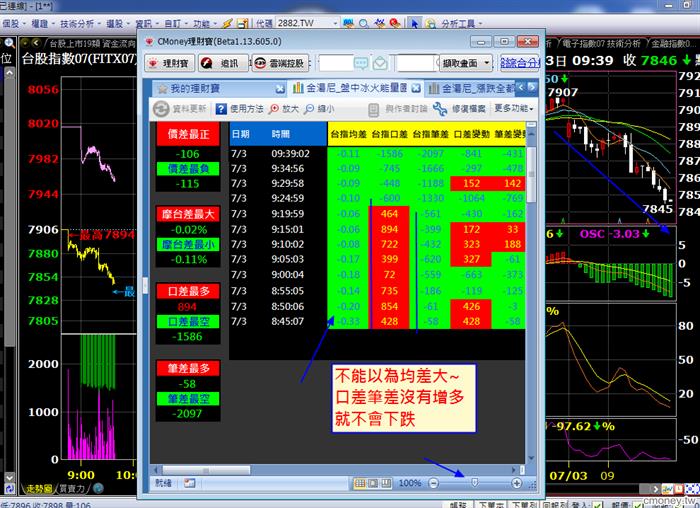Toggle the checkbox beside 聲入 in bottom bar
This screenshot has width=700, height=508.
coord(597,504)
